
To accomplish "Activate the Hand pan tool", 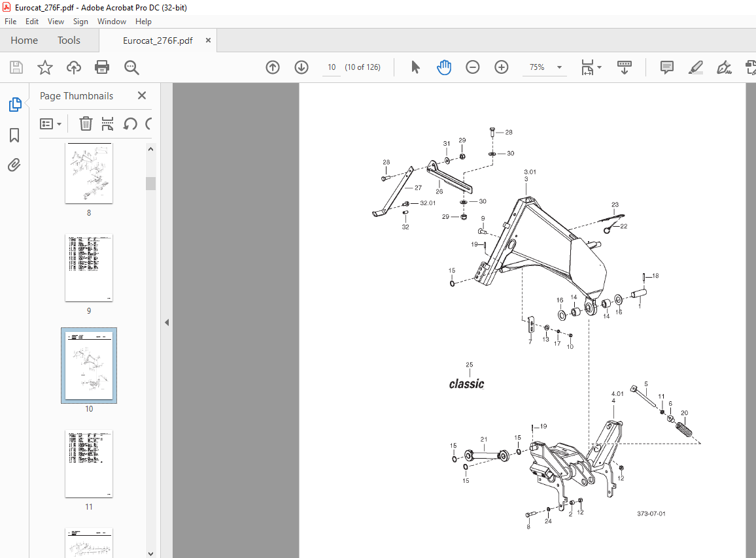I will (443, 67).
